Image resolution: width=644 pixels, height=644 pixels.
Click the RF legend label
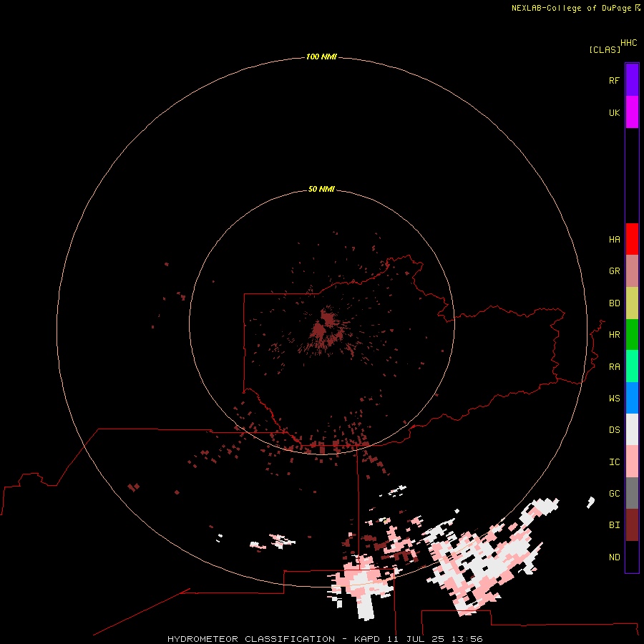[615, 80]
